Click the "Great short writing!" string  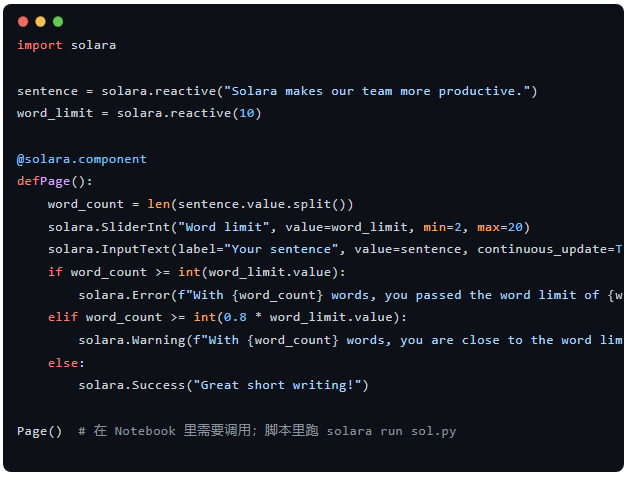pyautogui.click(x=284, y=385)
